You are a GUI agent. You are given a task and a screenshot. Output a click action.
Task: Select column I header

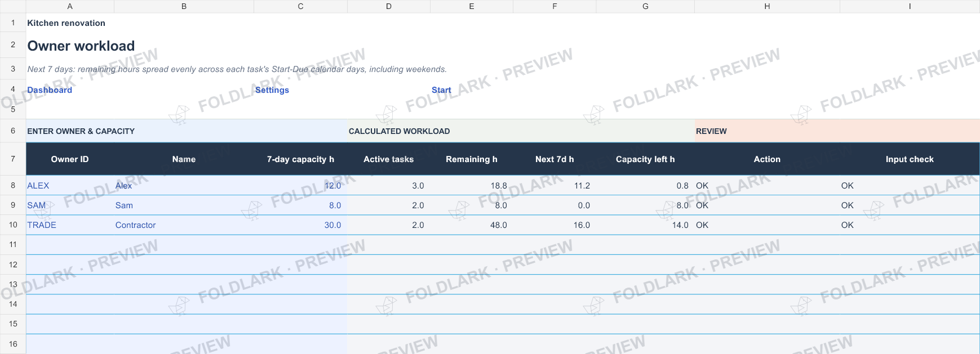tap(910, 6)
